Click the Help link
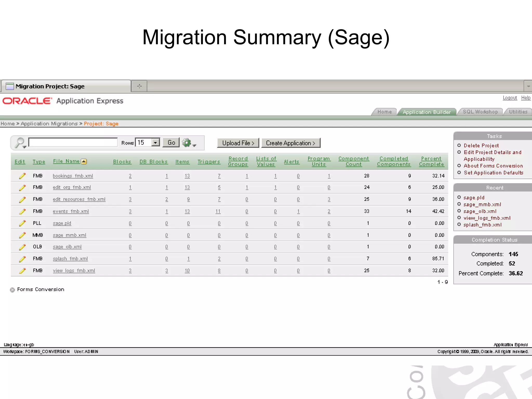532x399 pixels. pyautogui.click(x=526, y=98)
